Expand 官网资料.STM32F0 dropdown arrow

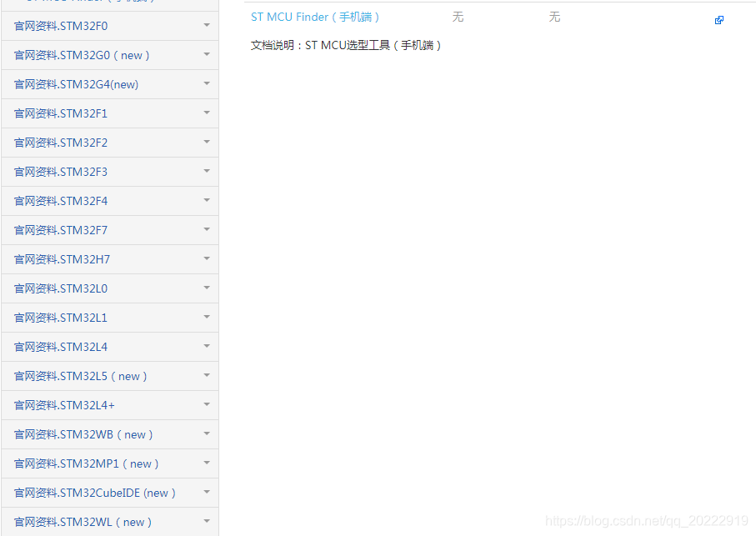coord(207,25)
